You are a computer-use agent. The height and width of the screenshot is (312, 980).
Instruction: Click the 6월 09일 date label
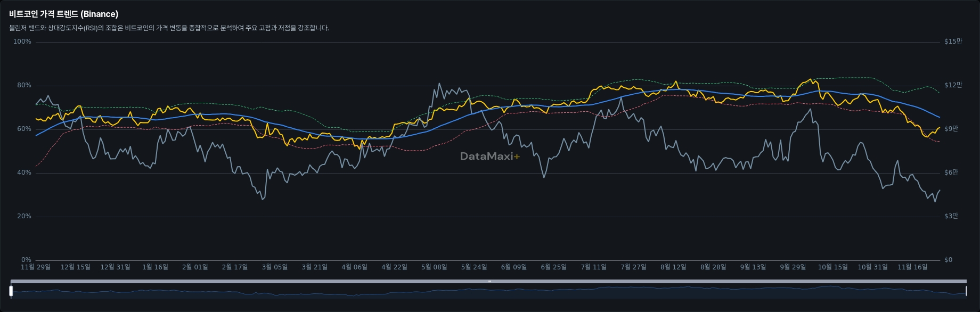pyautogui.click(x=514, y=267)
